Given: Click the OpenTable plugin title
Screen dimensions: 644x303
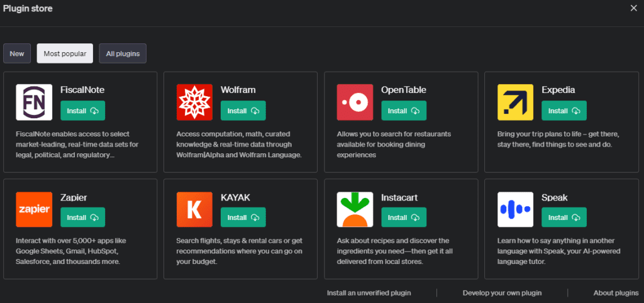Looking at the screenshot, I should [x=403, y=89].
